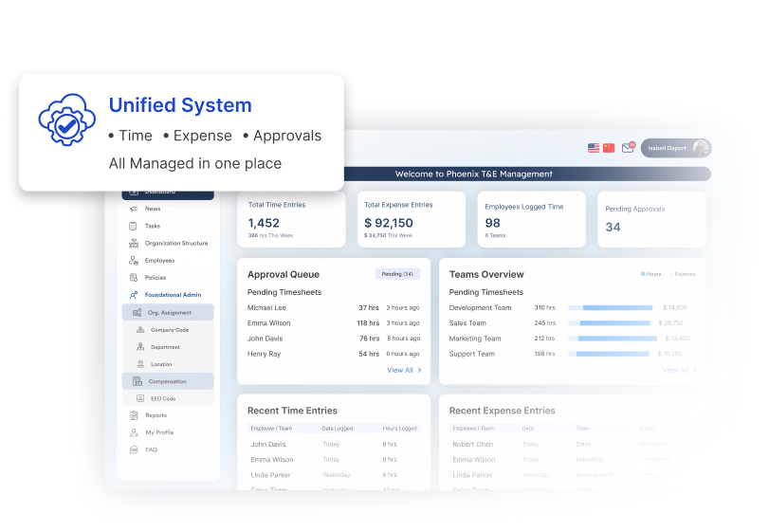The height and width of the screenshot is (532, 769).
Task: Open the mail notifications icon
Action: click(x=629, y=147)
